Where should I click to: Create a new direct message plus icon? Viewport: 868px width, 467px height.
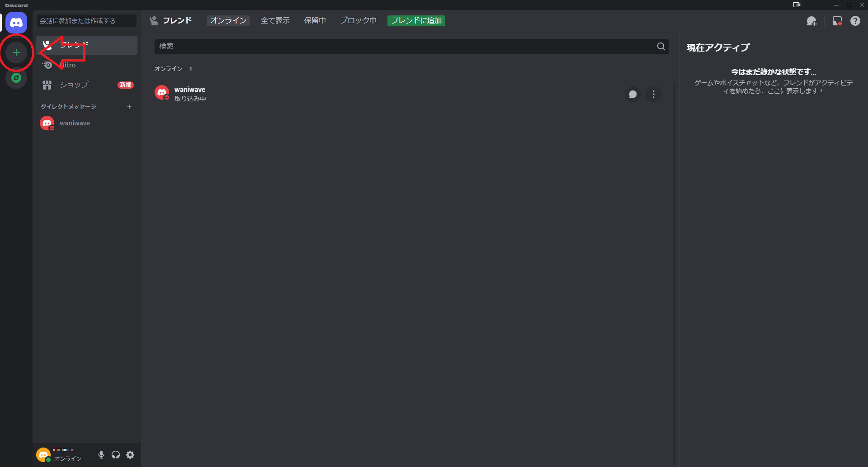pos(129,107)
